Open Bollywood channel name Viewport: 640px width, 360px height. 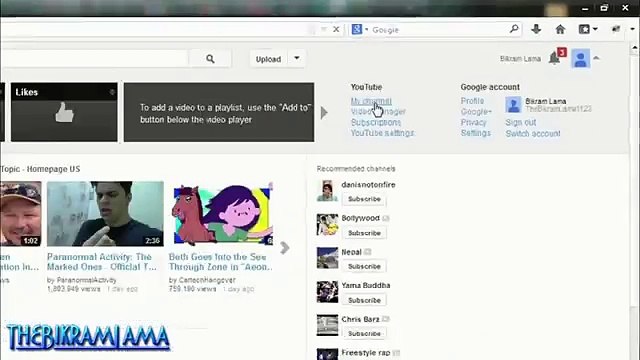pos(360,218)
